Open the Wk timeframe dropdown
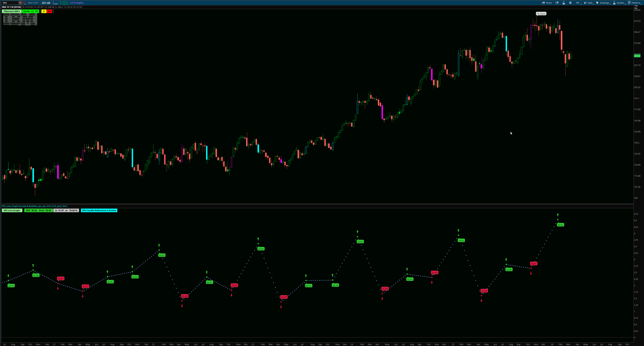The image size is (644, 346). point(578,3)
